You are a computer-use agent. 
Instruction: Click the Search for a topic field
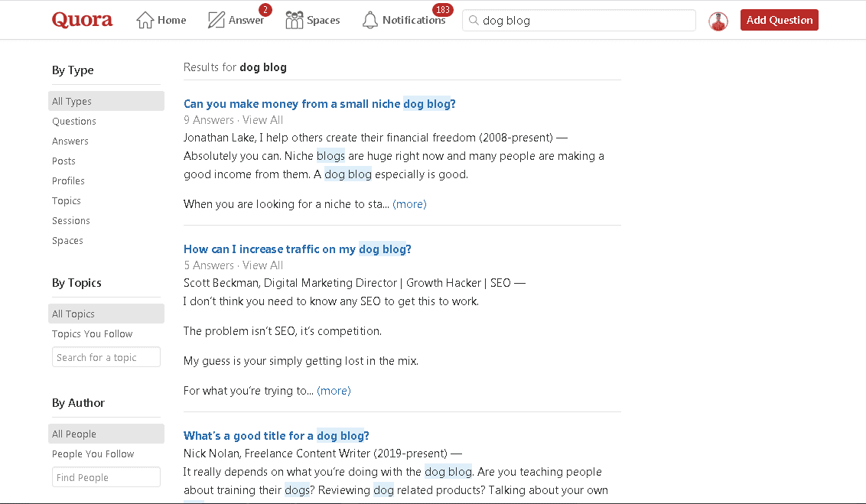click(x=106, y=357)
